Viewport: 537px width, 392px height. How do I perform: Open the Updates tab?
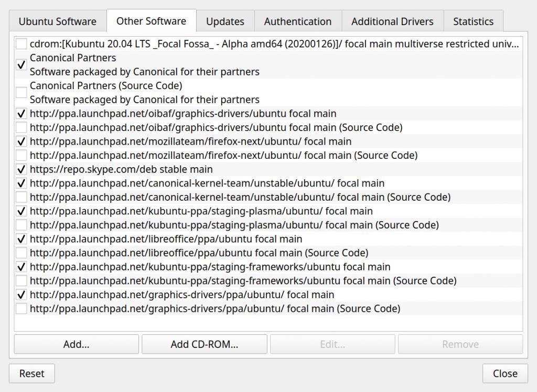click(225, 21)
